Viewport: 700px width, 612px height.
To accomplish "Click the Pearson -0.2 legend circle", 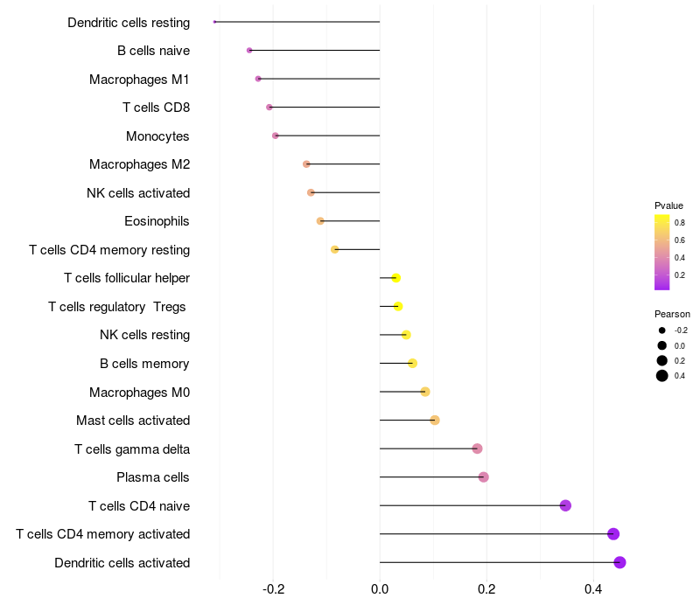I will click(x=662, y=330).
